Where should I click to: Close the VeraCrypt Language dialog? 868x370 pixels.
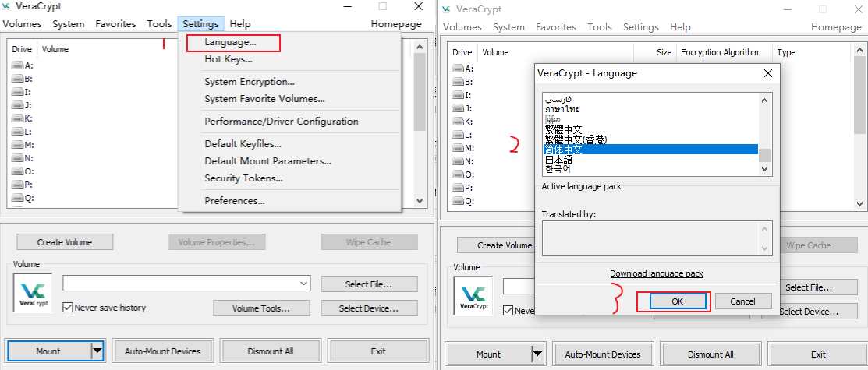click(767, 73)
